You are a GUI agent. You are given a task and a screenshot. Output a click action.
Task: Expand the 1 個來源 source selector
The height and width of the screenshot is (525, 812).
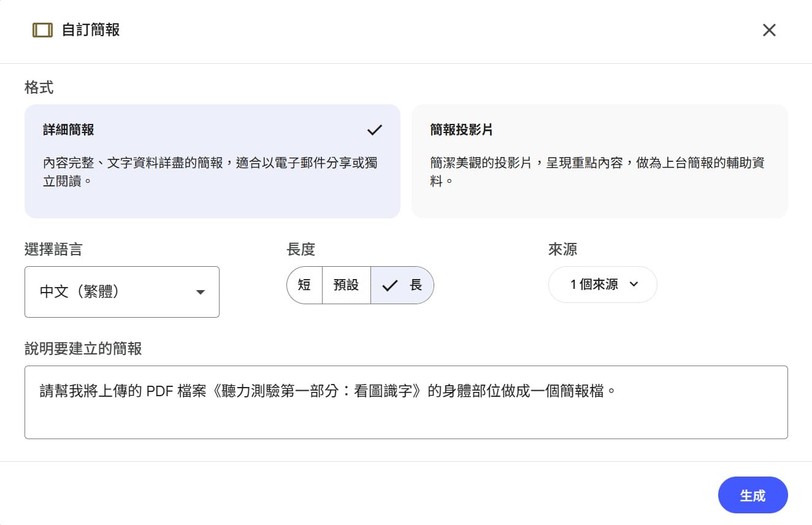603,285
